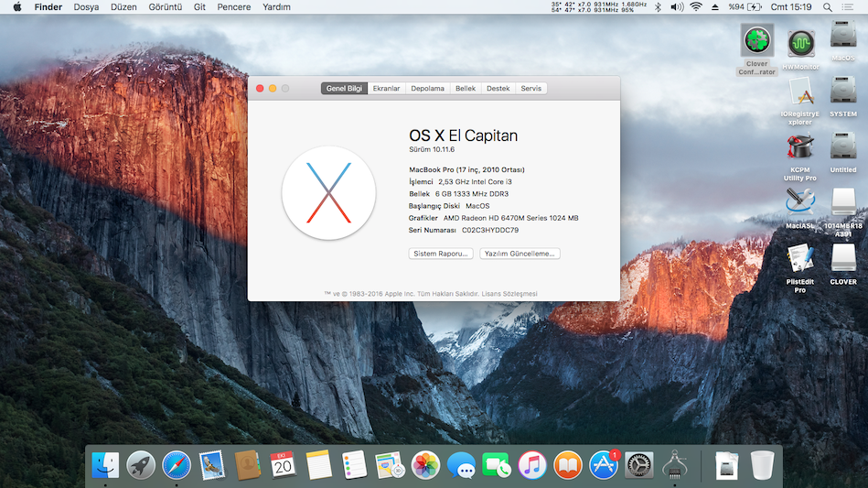Open the volume control in menu bar
868x488 pixels.
click(x=677, y=7)
